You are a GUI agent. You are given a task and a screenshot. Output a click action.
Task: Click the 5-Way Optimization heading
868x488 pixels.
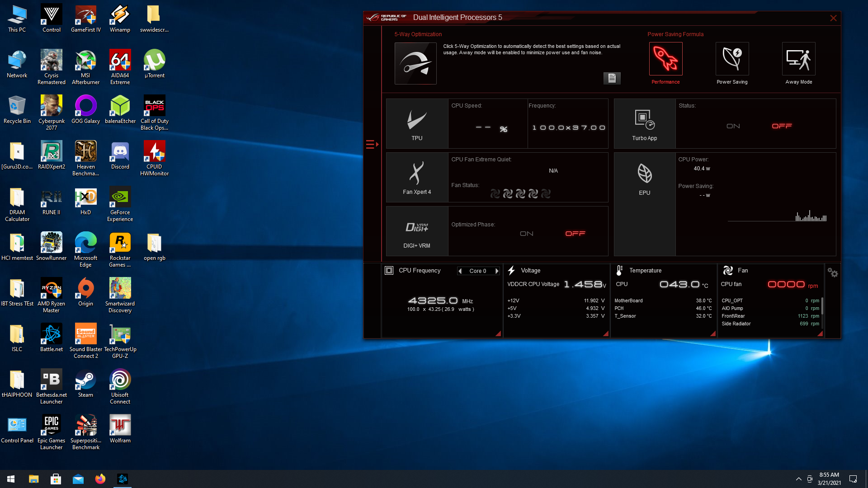(418, 34)
